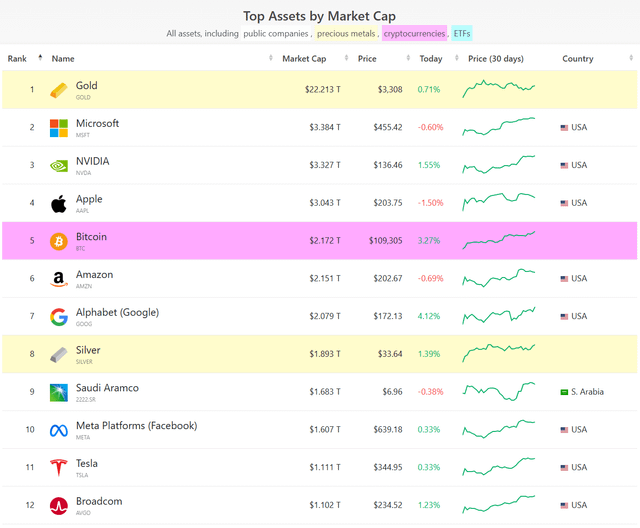Click the Meta infinity logo icon

coord(59,430)
